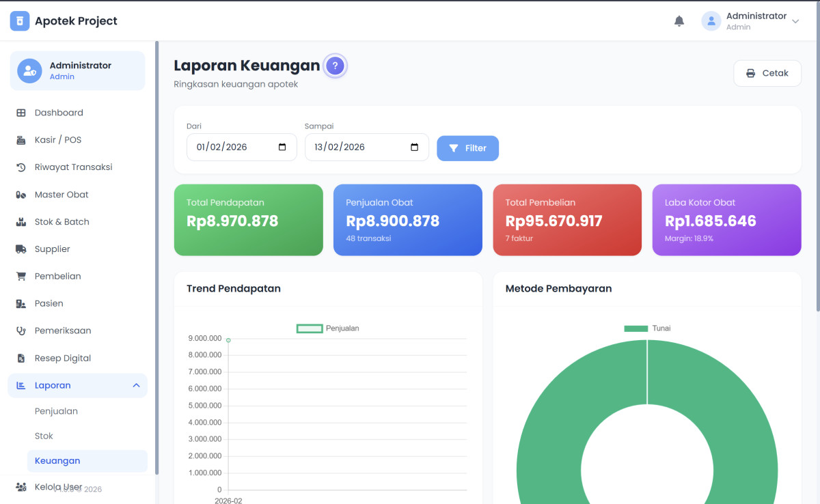Image resolution: width=820 pixels, height=504 pixels.
Task: Expand the Administrator account dropdown chevron
Action: click(795, 22)
